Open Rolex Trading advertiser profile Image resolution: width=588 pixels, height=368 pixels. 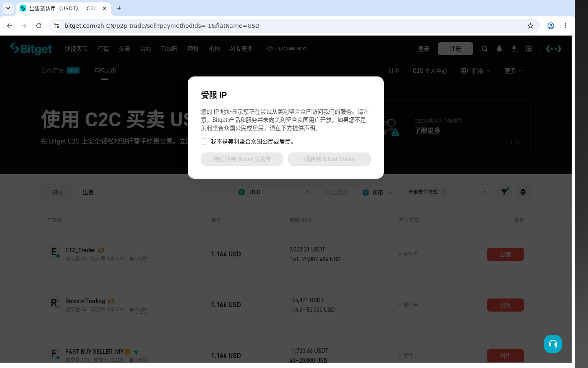pos(85,301)
